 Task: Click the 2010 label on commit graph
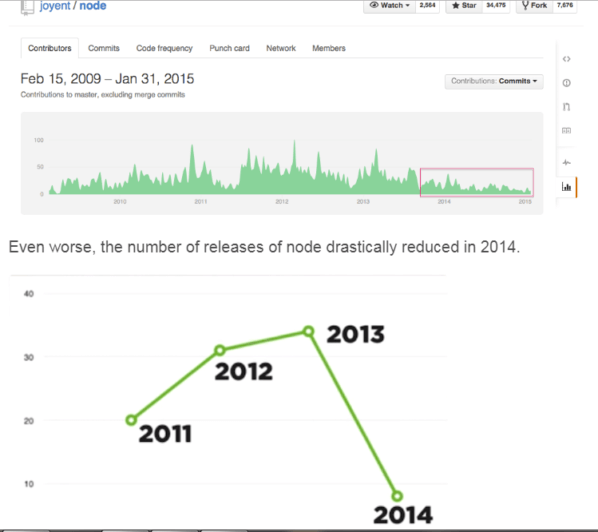pos(120,201)
